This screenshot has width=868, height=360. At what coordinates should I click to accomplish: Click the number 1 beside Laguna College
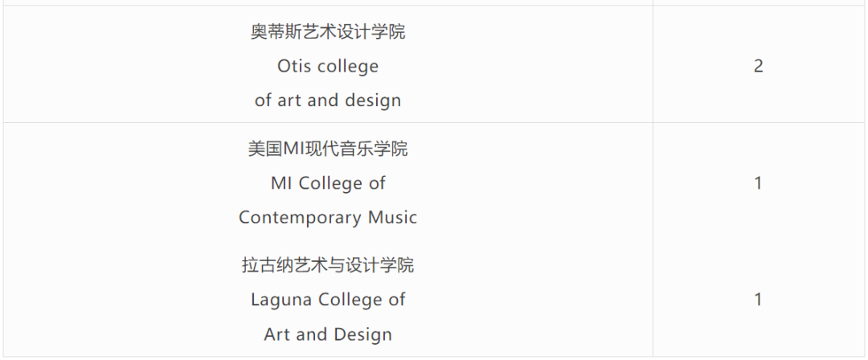759,300
